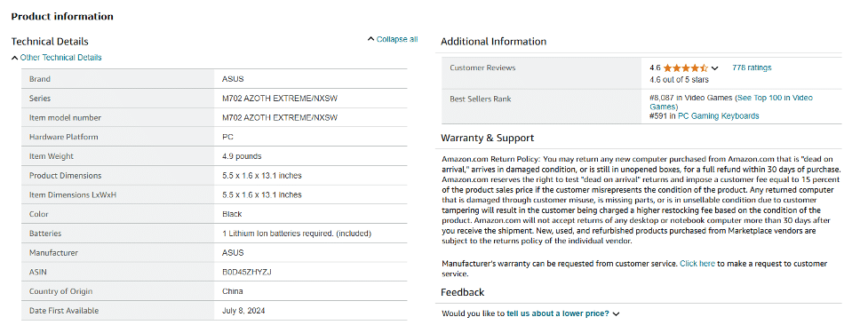Follow Click here link for warranty request

pos(697,264)
